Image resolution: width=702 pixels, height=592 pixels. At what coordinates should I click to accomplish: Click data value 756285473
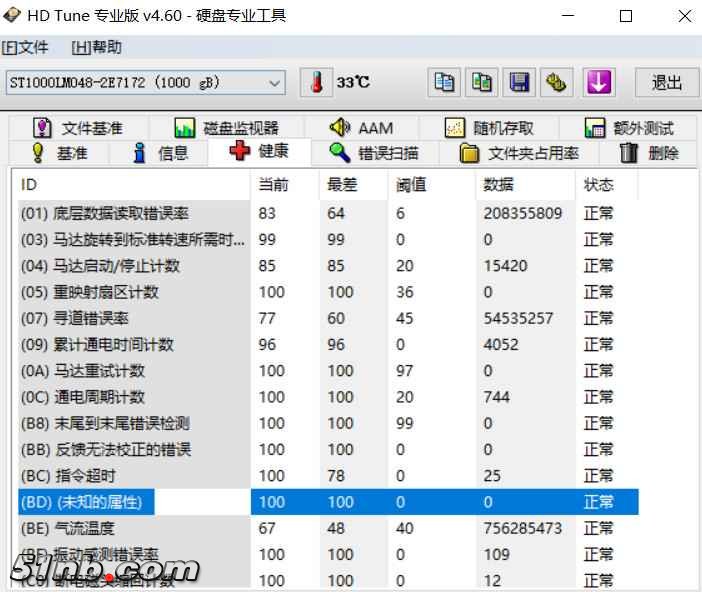pos(522,528)
